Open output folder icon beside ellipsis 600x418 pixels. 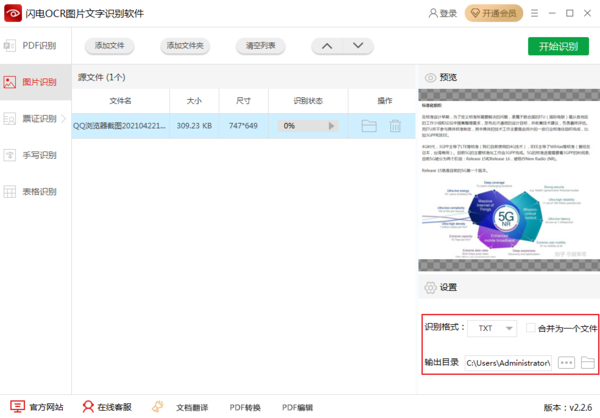588,361
